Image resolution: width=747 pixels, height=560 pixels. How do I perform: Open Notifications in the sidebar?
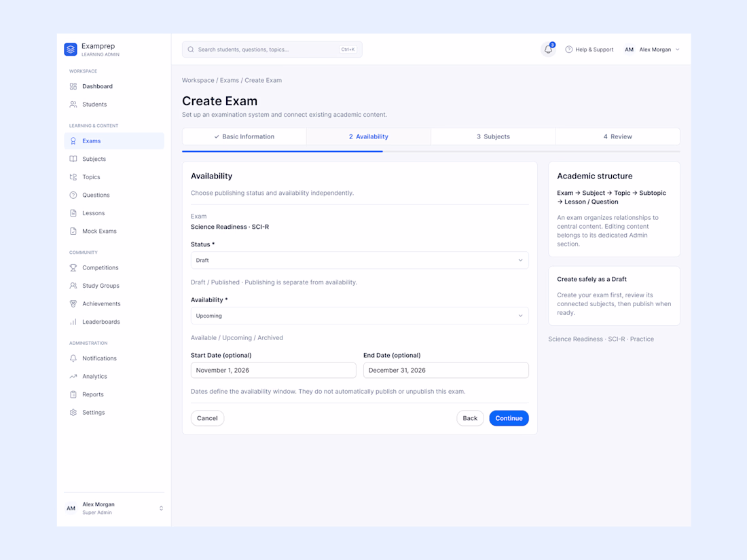(114, 358)
